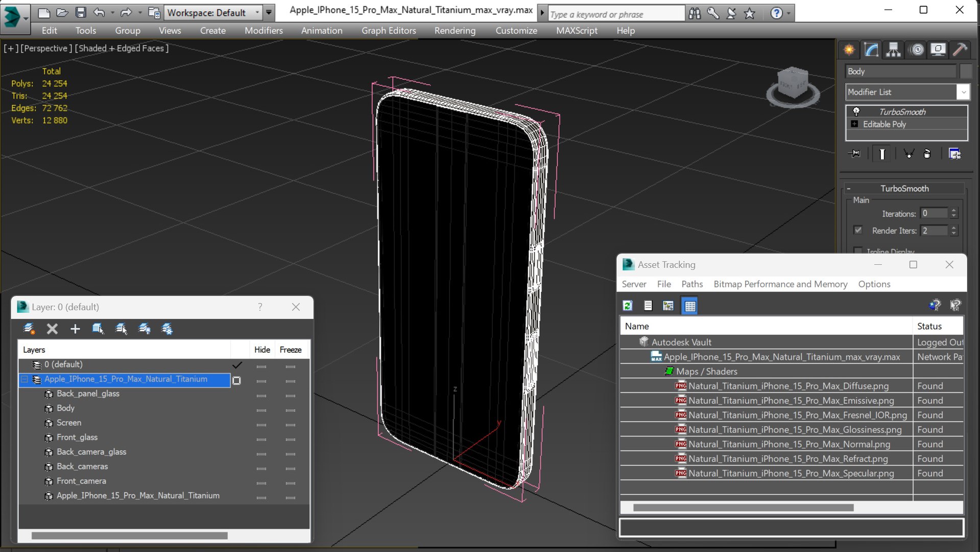Click the [Perspective] viewport label
This screenshot has height=552, width=980.
(x=46, y=49)
